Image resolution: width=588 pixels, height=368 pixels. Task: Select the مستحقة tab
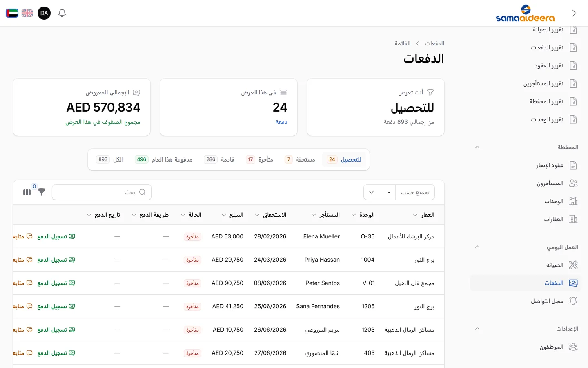tap(300, 159)
